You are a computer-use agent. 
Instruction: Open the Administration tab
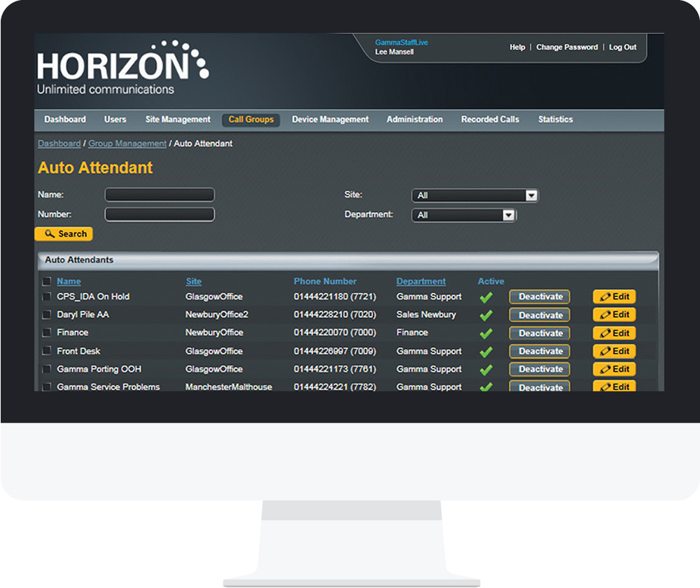414,119
